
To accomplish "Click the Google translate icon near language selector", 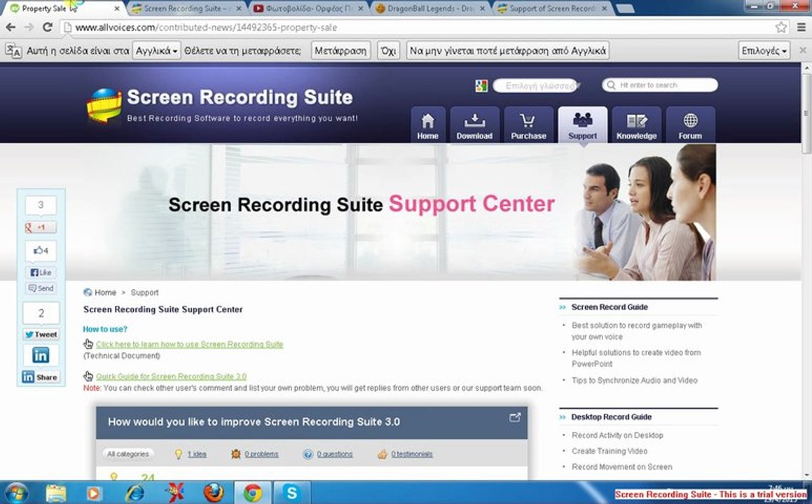I will 481,85.
